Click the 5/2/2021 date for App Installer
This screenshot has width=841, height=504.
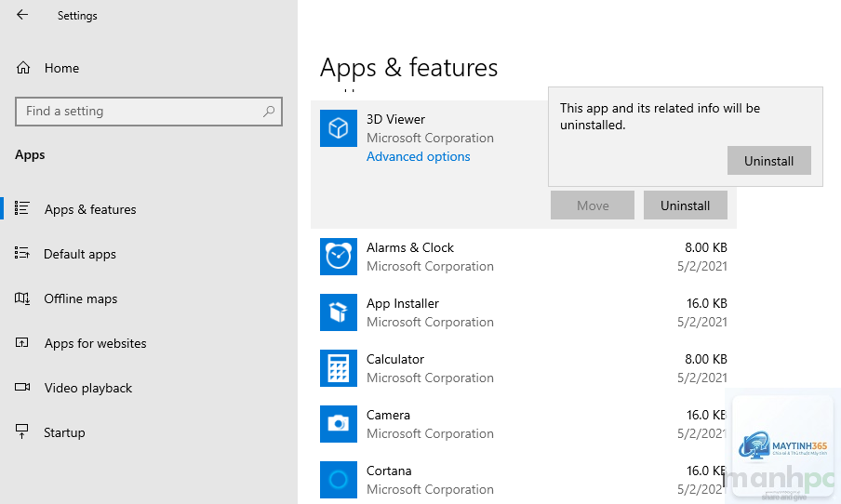702,322
